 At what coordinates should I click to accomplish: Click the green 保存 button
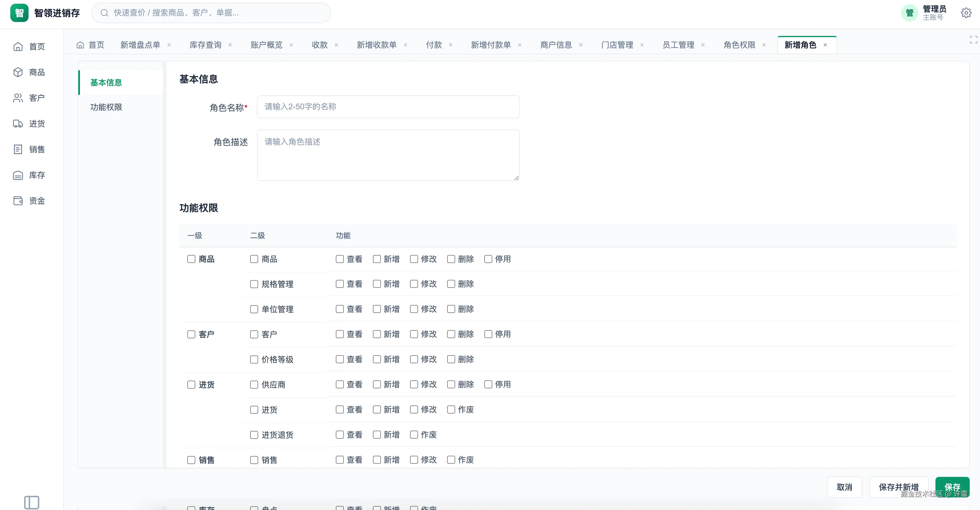pos(952,487)
